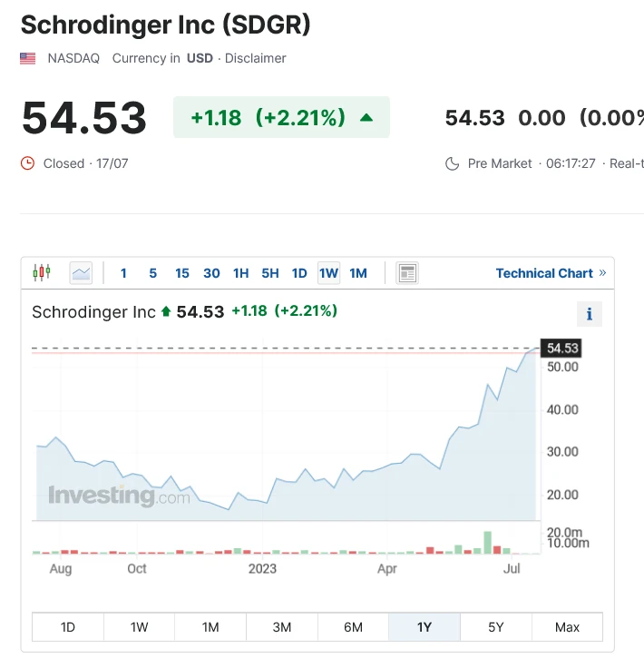This screenshot has width=644, height=658.
Task: Switch chart interval to 1M
Action: coord(358,273)
